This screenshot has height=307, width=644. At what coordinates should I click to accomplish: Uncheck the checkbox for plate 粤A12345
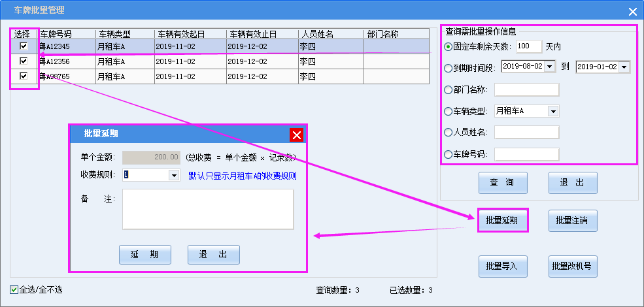[24, 46]
